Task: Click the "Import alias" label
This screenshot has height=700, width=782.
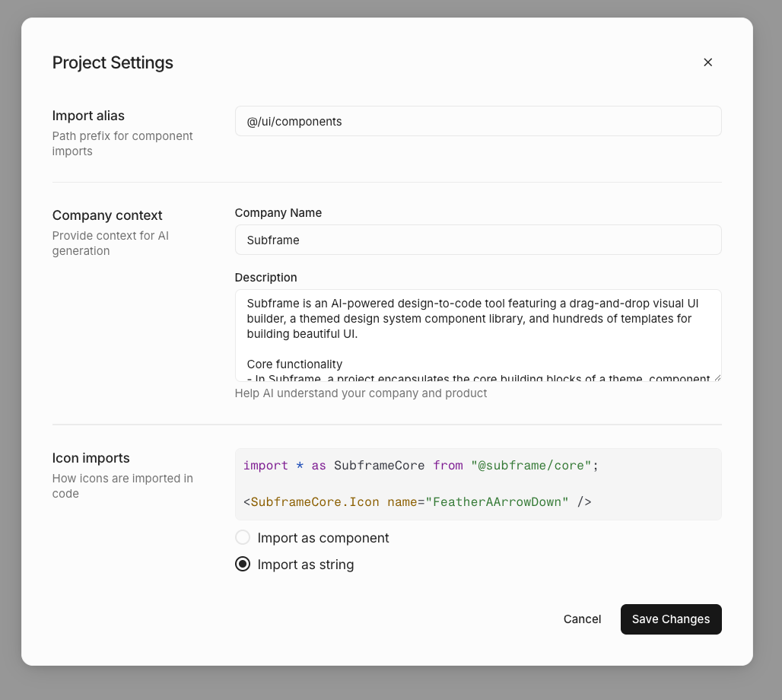Action: click(88, 116)
